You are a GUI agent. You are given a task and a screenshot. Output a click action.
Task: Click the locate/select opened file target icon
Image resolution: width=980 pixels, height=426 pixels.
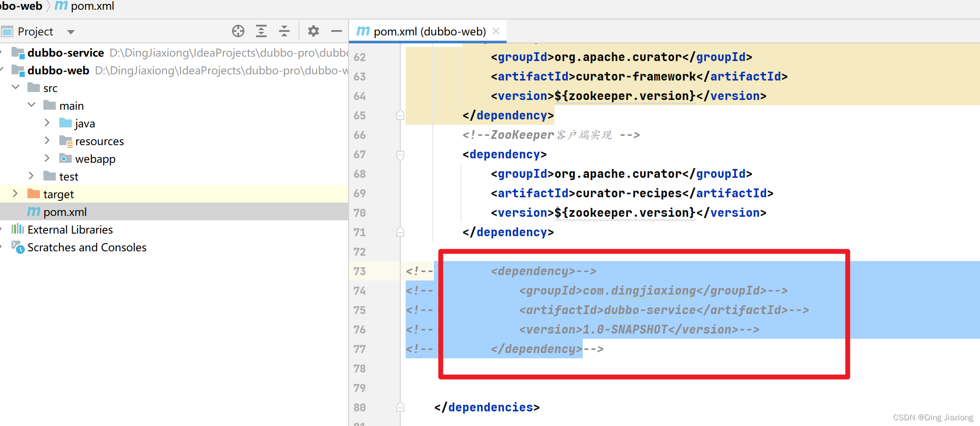click(238, 31)
